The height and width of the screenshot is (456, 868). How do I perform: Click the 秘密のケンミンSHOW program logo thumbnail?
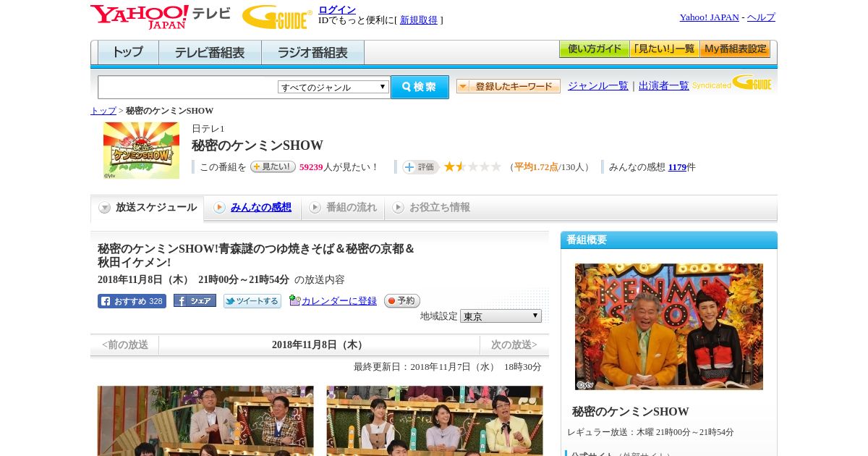141,151
